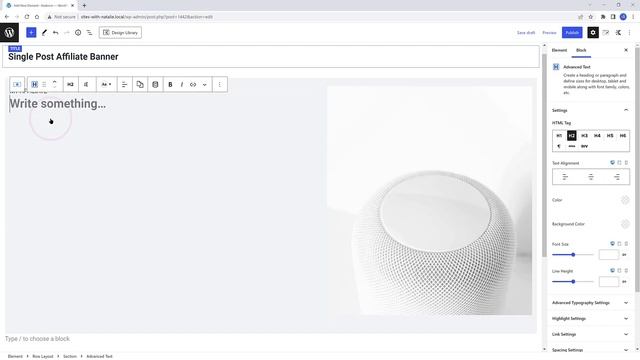Click the Undo arrow in editor toolbar
Screen dimensions: 640x360
[x=56, y=33]
